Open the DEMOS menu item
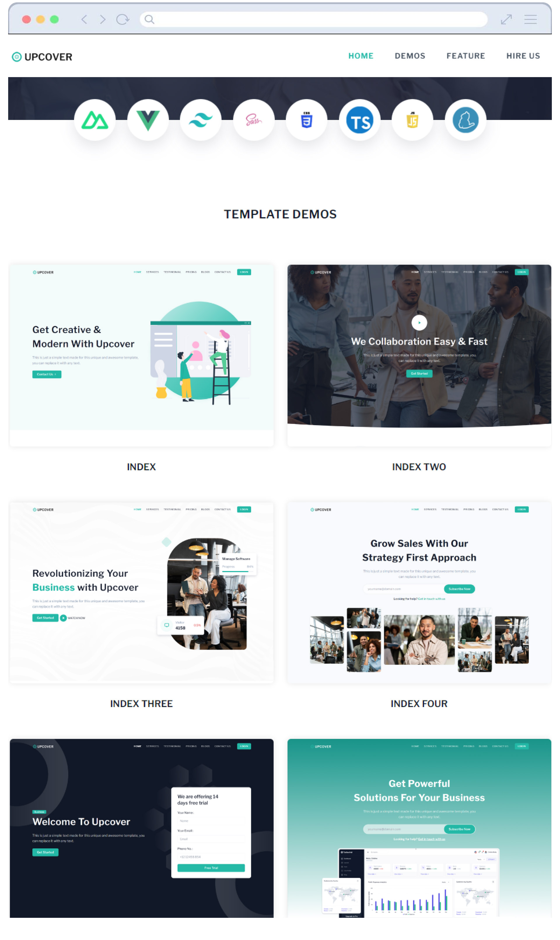 pyautogui.click(x=409, y=56)
